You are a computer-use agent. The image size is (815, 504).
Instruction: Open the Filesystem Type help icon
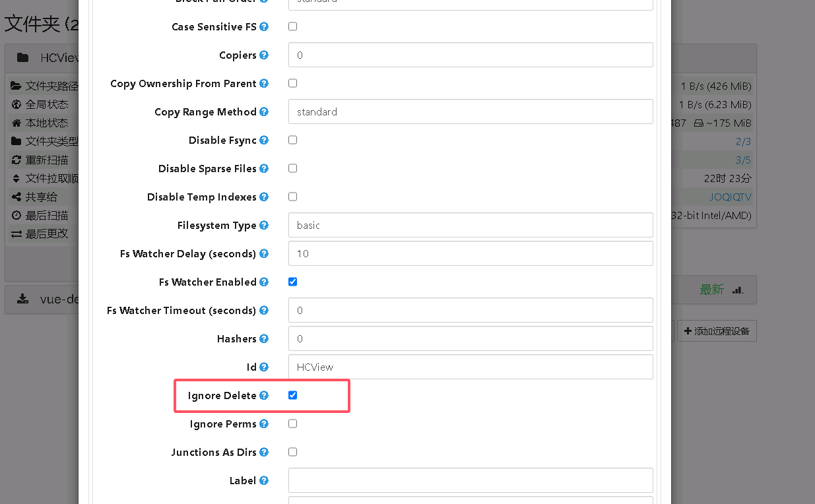264,226
